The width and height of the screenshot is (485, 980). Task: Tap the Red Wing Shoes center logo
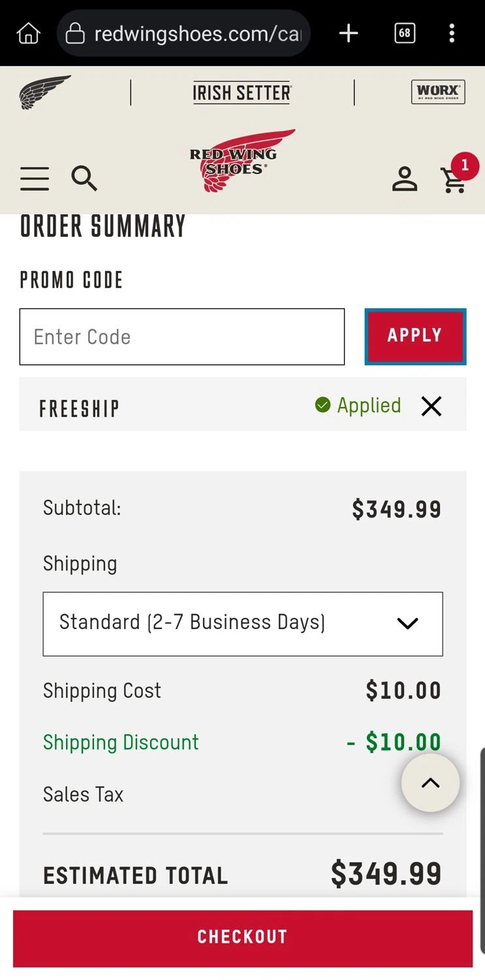pos(242,161)
